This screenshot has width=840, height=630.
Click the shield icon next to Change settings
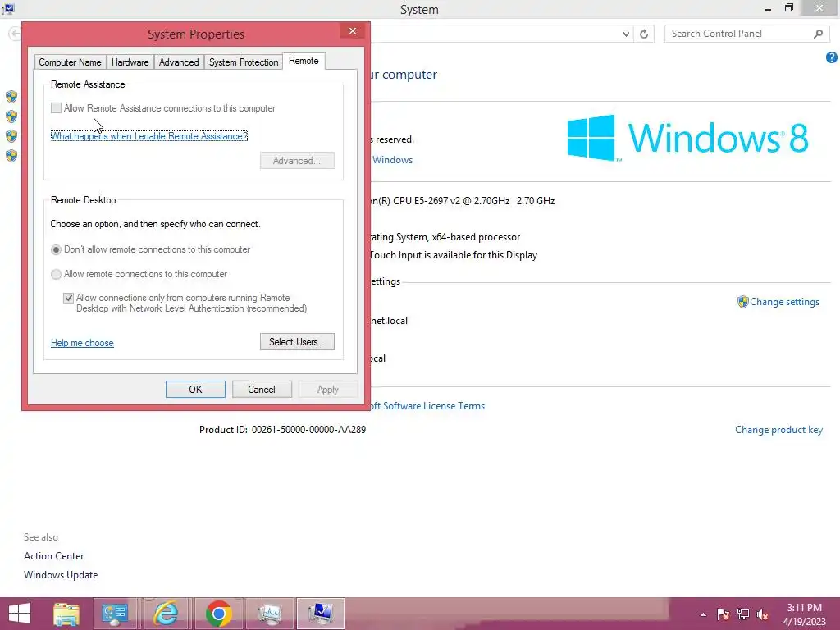click(x=742, y=302)
